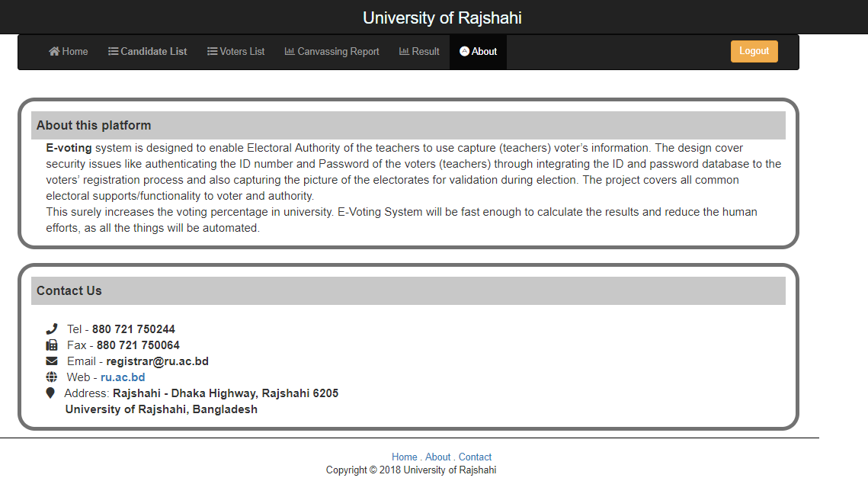Click the Candidate List list icon
Image resolution: width=868 pixels, height=481 pixels.
(113, 52)
